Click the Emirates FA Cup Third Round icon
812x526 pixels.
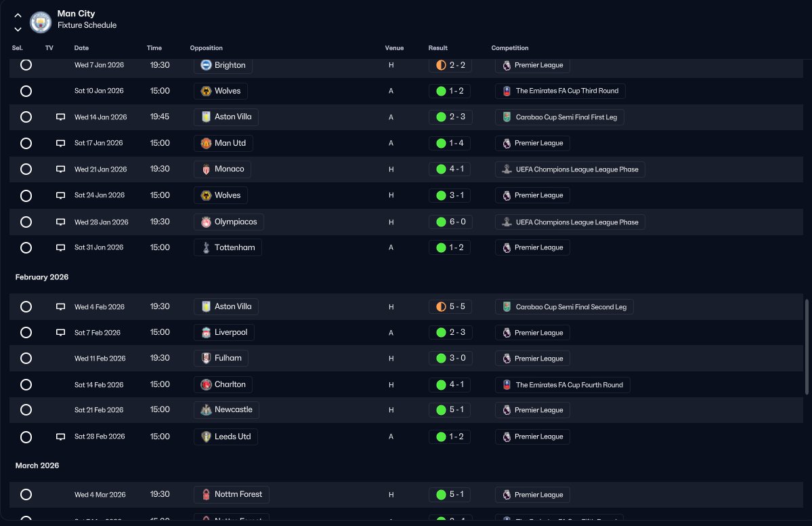(507, 92)
